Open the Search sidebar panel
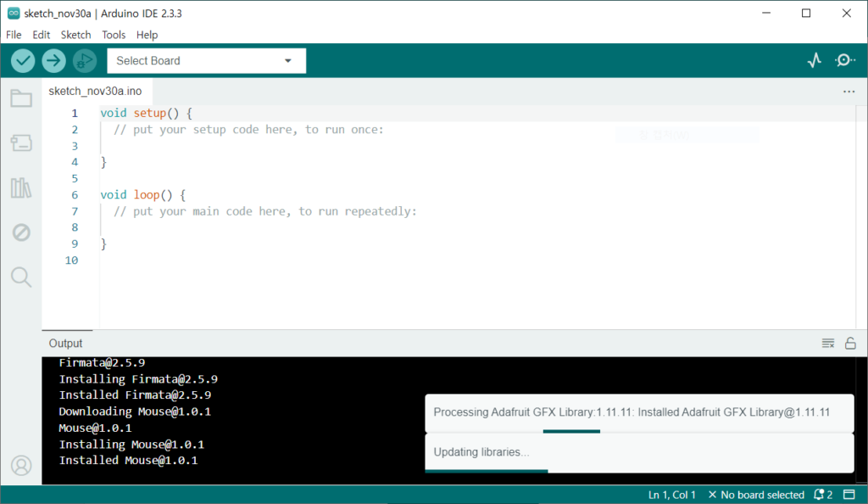The image size is (868, 504). (21, 277)
